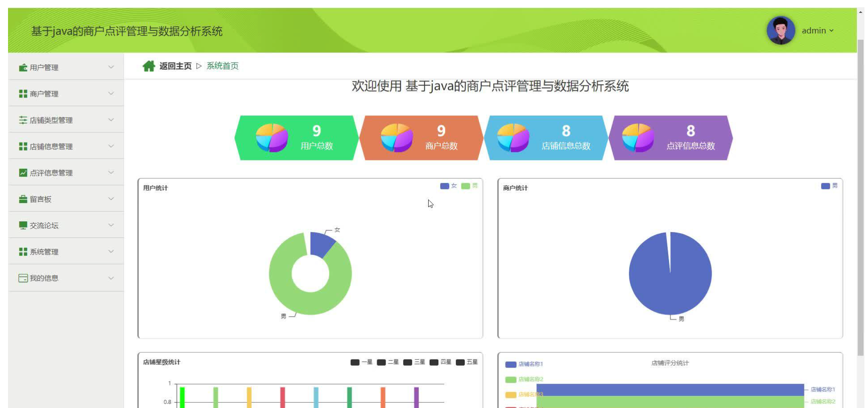Open the 交流论坛 menu item
Screen dimensions: 868x408
(x=66, y=225)
